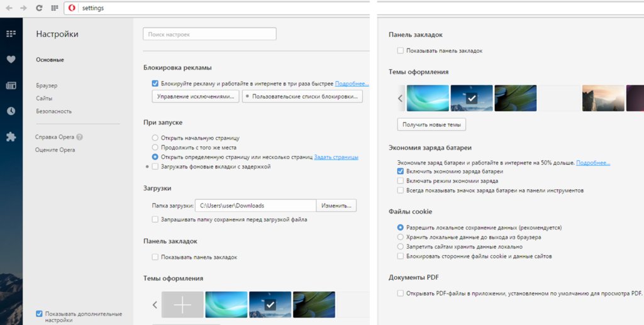This screenshot has width=644, height=325.
Task: Click the browser Back arrow
Action: coord(9,8)
